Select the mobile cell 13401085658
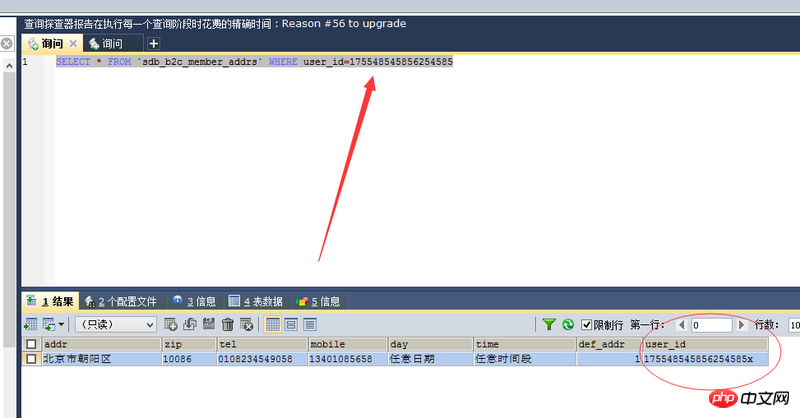The image size is (800, 418). [x=347, y=359]
